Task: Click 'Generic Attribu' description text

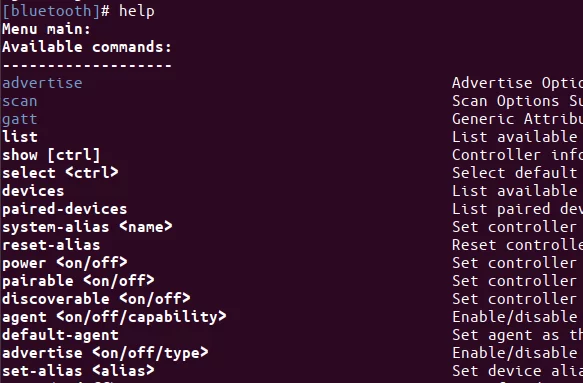Action: point(517,119)
